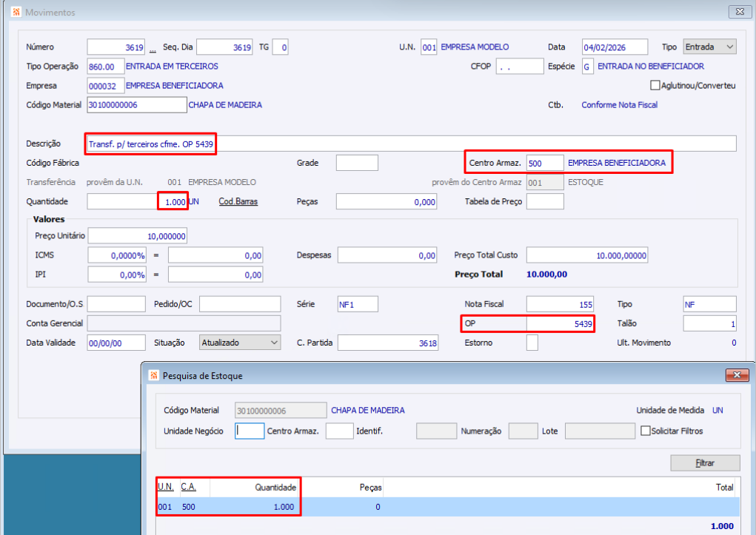Click the Talão field
Image resolution: width=756 pixels, height=535 pixels.
(x=709, y=323)
